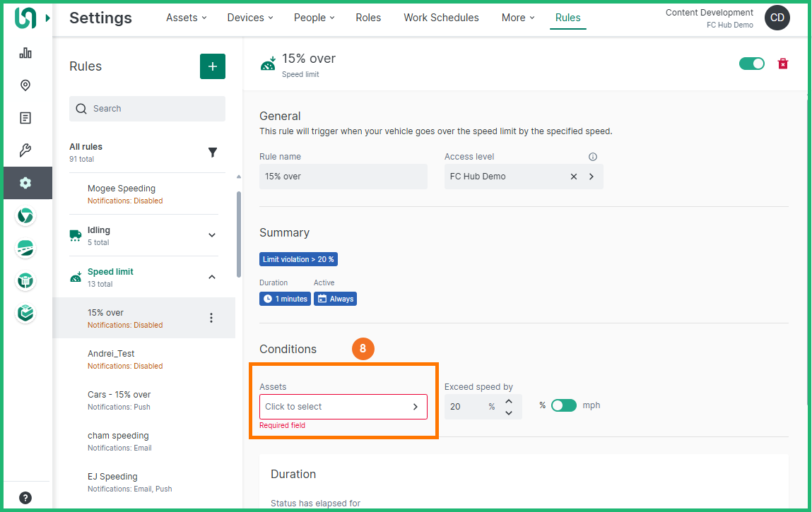Open the reports document icon in sidebar

(x=25, y=118)
